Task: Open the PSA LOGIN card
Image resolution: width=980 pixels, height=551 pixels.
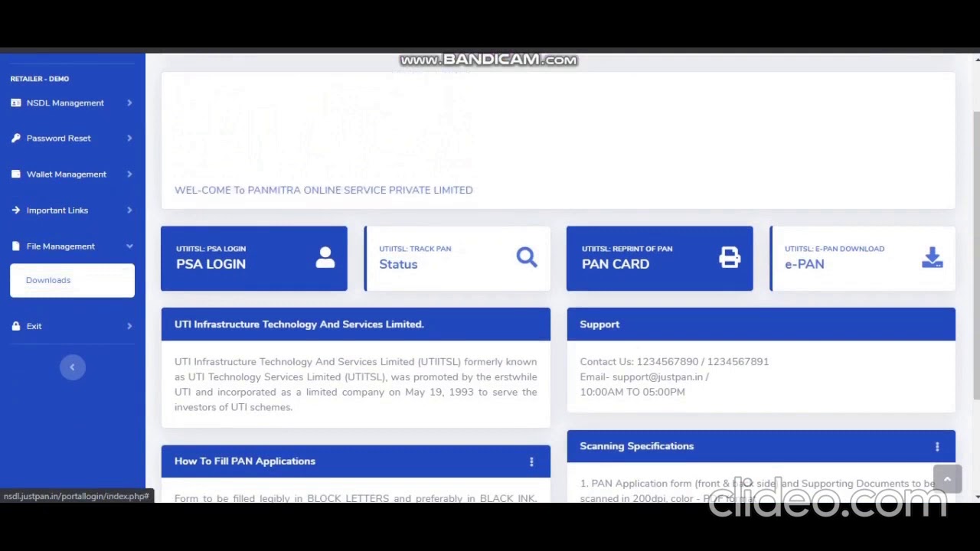Action: (254, 259)
